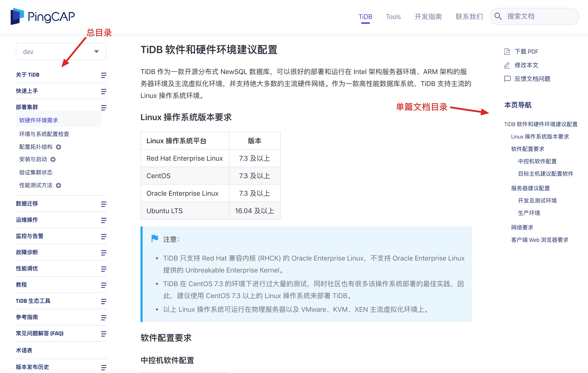Screen dimensions: 588x373
Task: Expand 性能测试方法 with plus icon
Action: (x=58, y=185)
